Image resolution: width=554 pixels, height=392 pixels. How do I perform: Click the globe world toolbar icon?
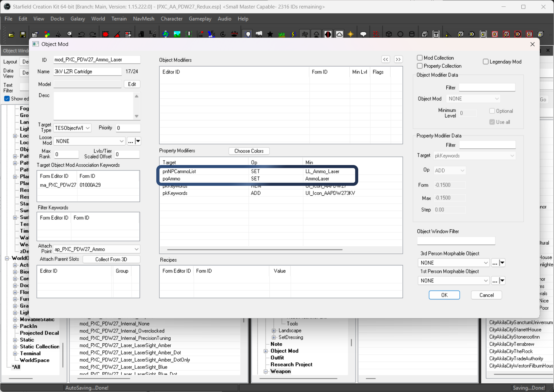coord(165,34)
